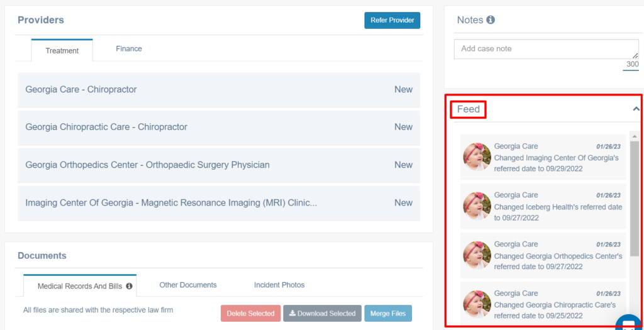Click feed text about Imaging Center referred date
This screenshot has width=644, height=330.
click(x=556, y=163)
